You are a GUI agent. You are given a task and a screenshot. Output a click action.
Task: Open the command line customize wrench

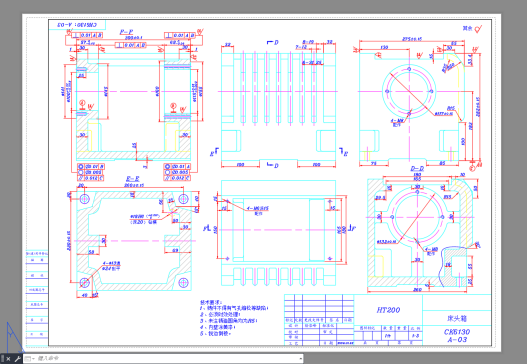(17, 359)
